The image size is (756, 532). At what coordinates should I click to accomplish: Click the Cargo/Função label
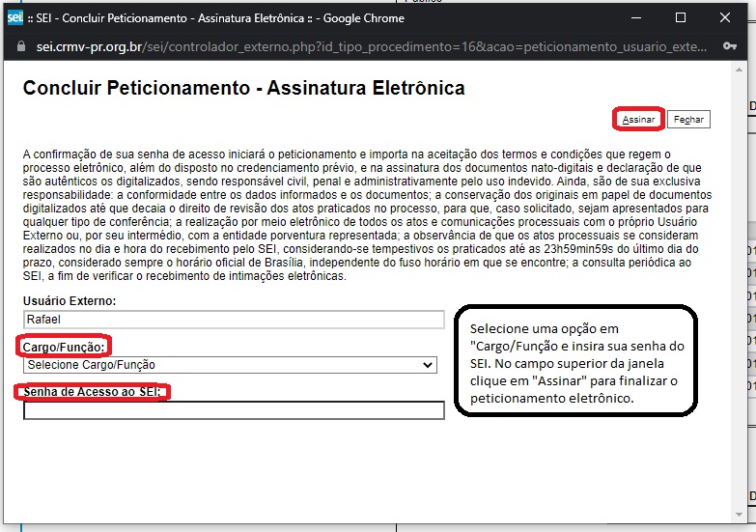(x=64, y=346)
